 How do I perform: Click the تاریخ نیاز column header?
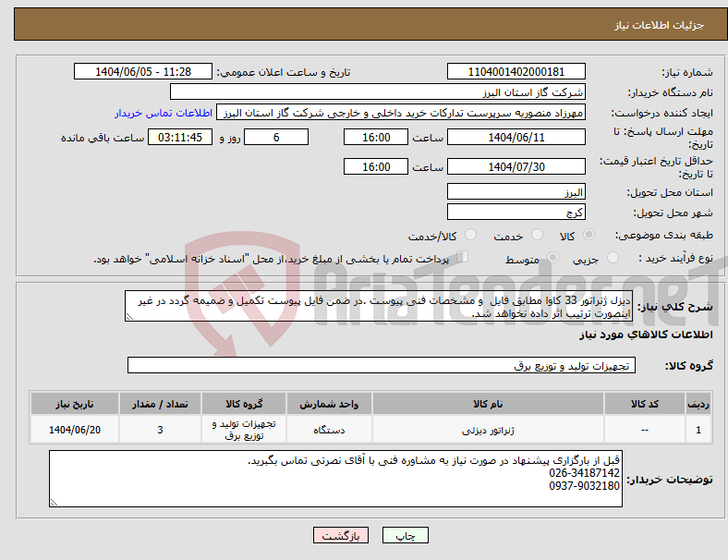75,404
